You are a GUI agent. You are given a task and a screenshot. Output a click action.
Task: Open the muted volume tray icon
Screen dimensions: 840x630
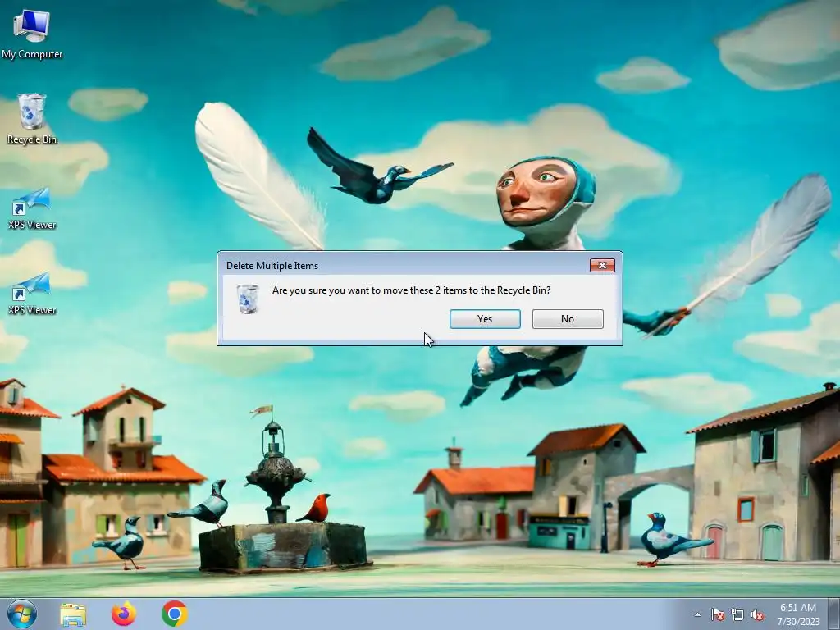point(757,614)
